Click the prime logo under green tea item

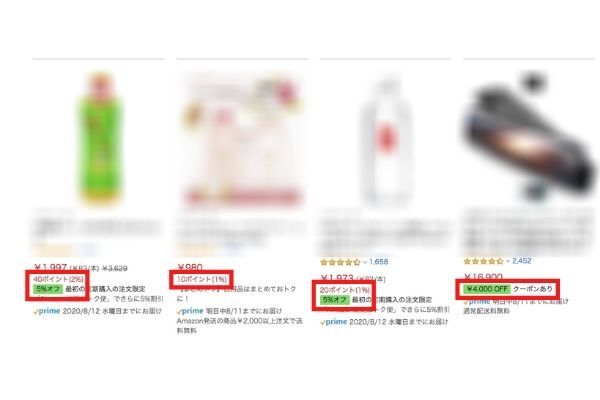[x=47, y=311]
